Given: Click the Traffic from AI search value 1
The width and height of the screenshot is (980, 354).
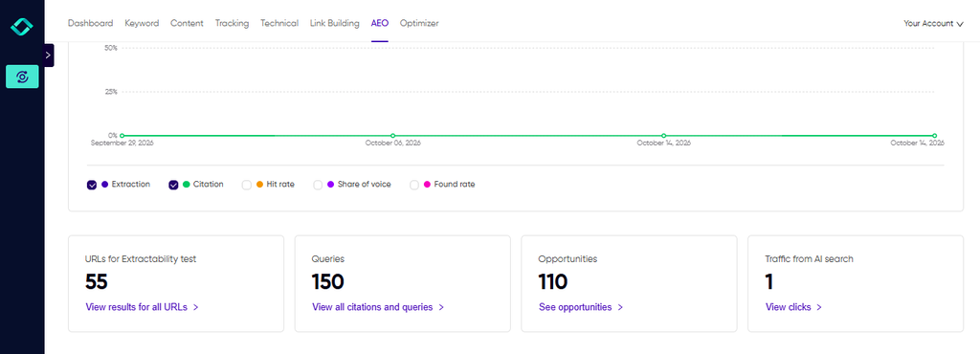Looking at the screenshot, I should (x=768, y=282).
